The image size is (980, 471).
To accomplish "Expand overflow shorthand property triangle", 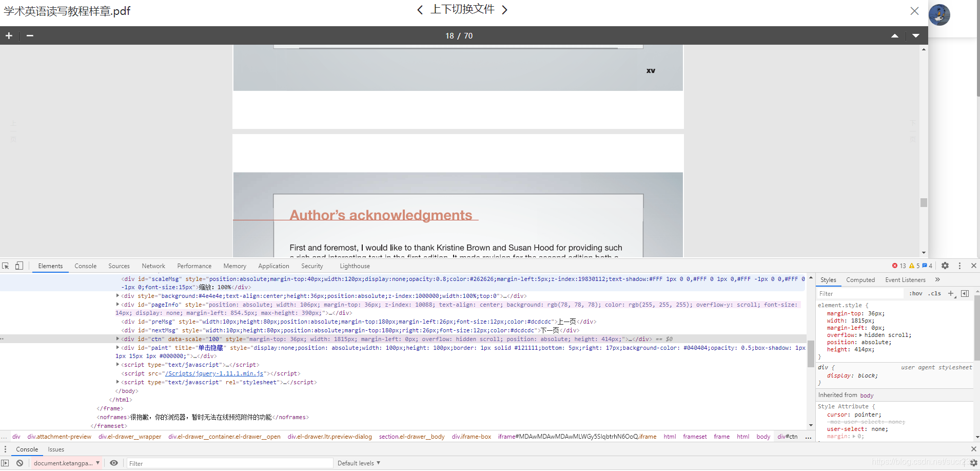I will [860, 335].
